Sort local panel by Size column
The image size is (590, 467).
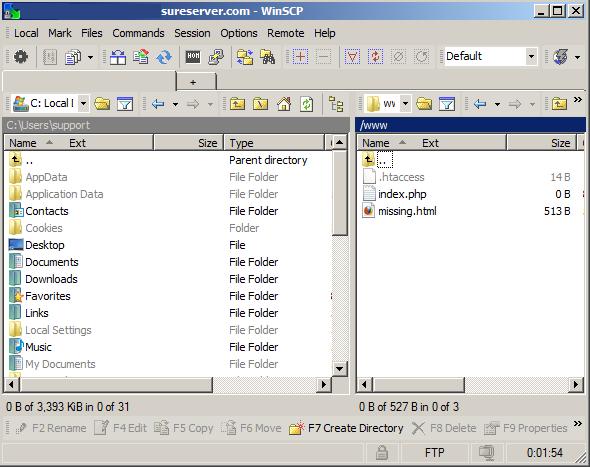189,143
